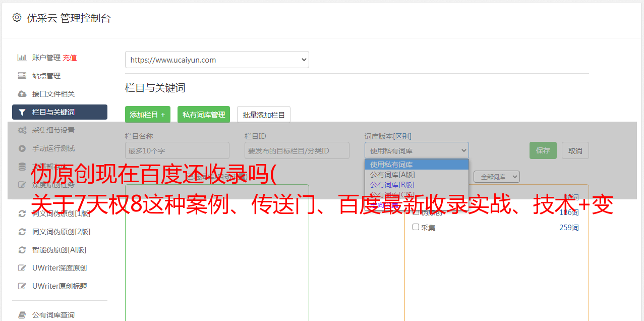Choose 公有词库[A版] from the dropdown list
The height and width of the screenshot is (321, 644).
417,175
